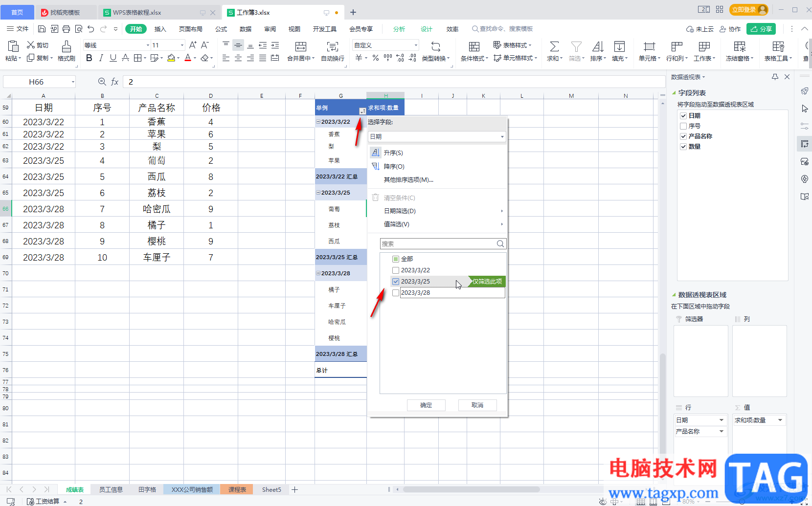Open the font name dropdown

148,45
